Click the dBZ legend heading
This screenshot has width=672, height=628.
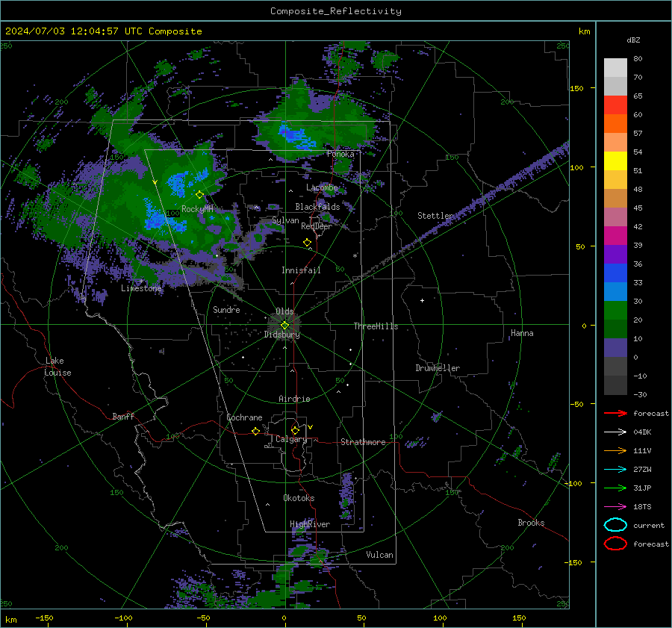633,40
